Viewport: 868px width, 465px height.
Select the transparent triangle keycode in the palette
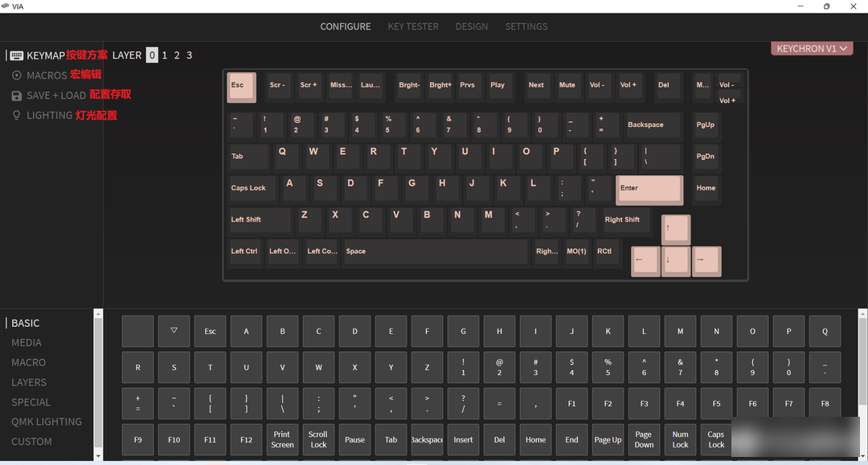(x=174, y=331)
